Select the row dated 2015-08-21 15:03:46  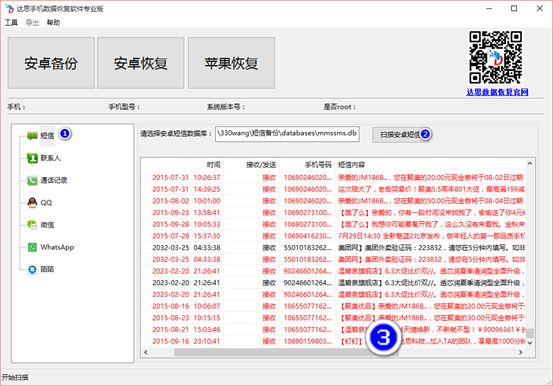pyautogui.click(x=334, y=329)
